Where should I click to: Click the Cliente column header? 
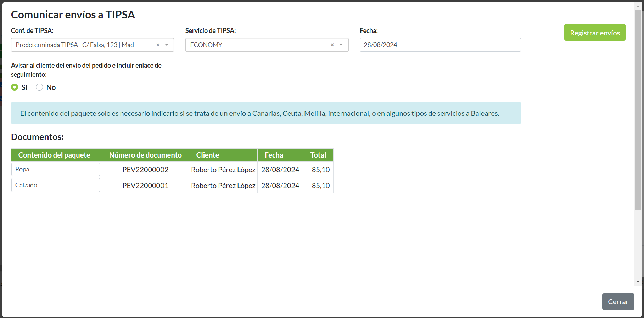[x=208, y=155]
